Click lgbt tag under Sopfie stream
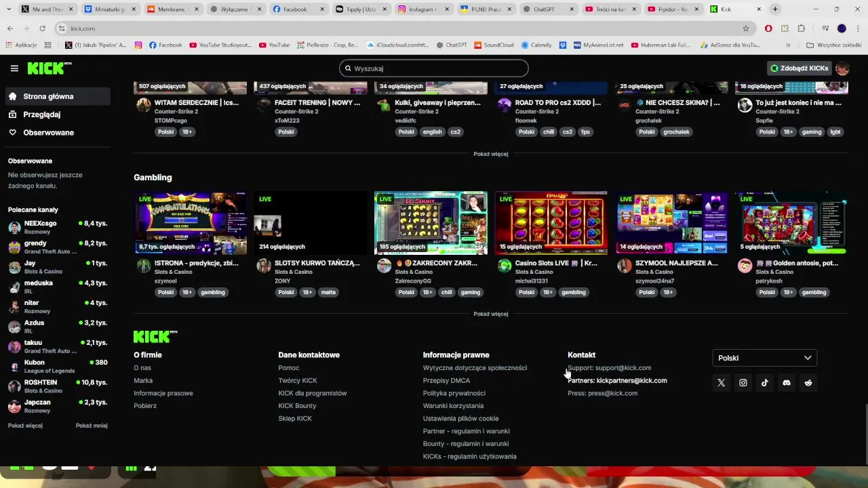The image size is (868, 488). point(835,132)
